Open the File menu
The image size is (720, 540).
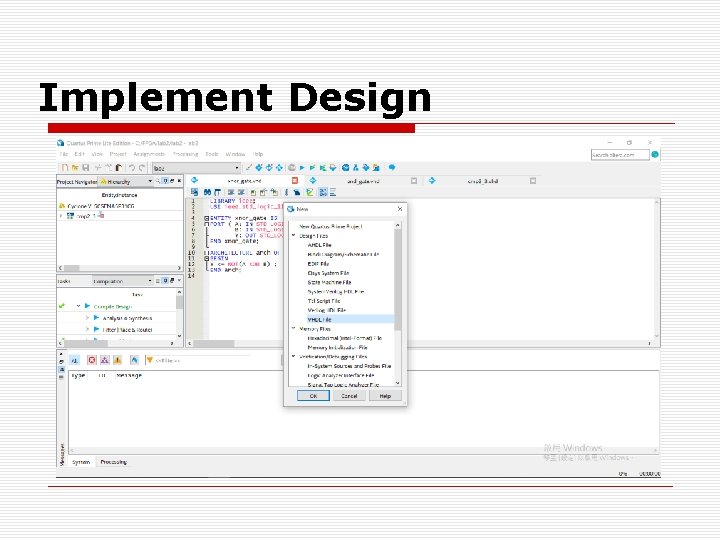(x=64, y=154)
